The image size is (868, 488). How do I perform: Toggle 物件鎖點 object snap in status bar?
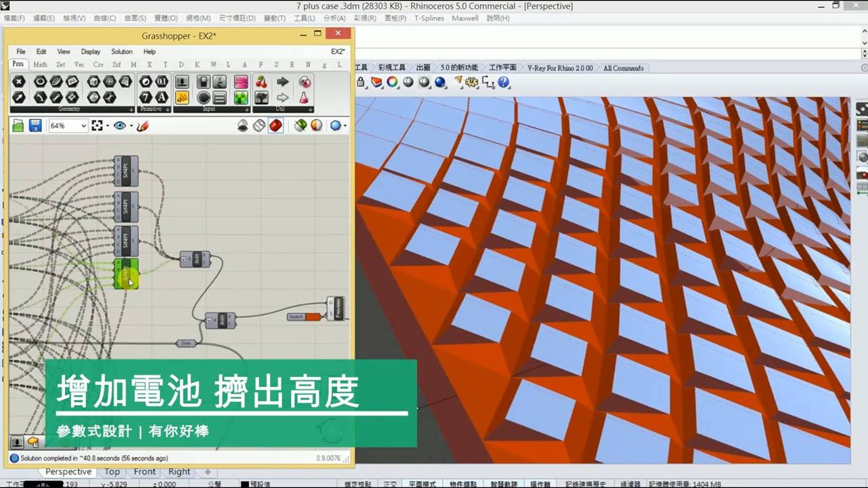point(463,484)
